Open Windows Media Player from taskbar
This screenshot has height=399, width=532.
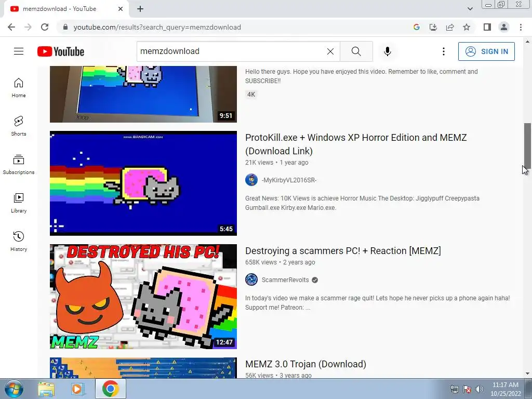[78, 389]
